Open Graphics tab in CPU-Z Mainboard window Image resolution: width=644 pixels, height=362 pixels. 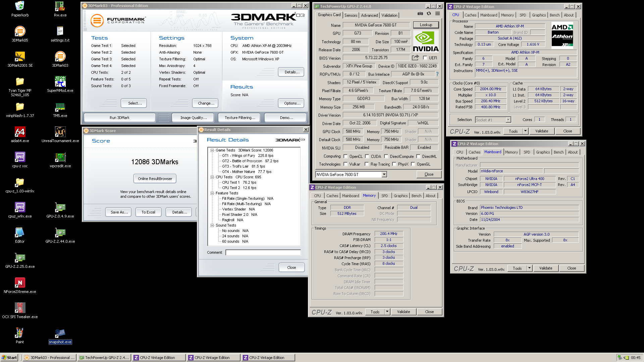click(x=543, y=152)
